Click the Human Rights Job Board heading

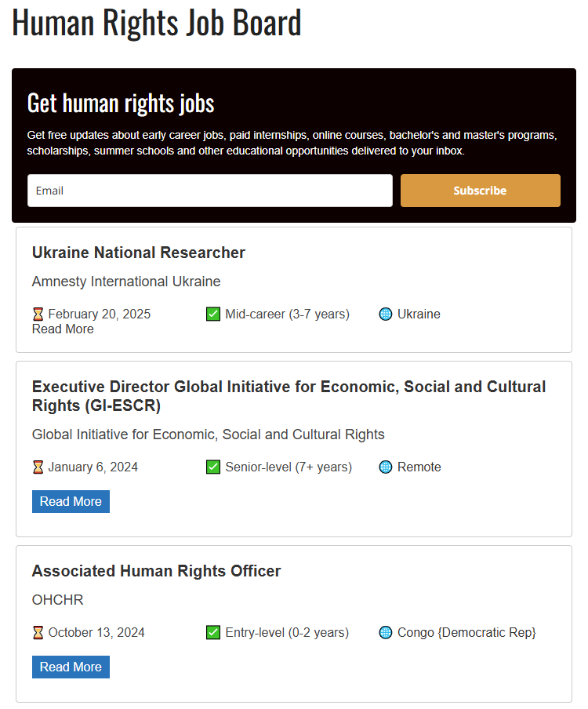tap(156, 22)
